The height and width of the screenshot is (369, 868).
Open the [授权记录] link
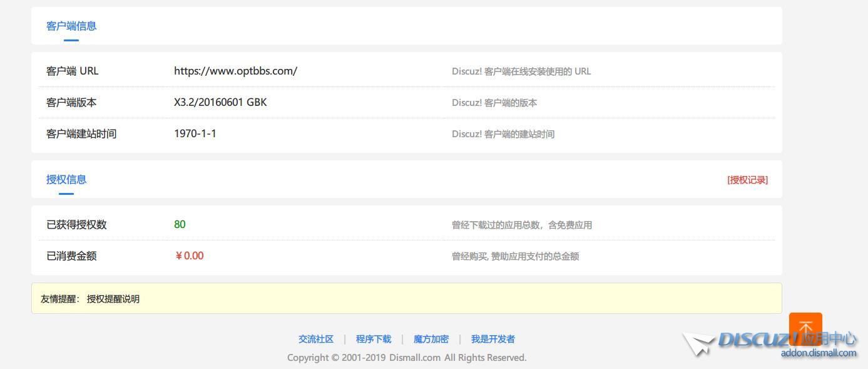pyautogui.click(x=747, y=180)
